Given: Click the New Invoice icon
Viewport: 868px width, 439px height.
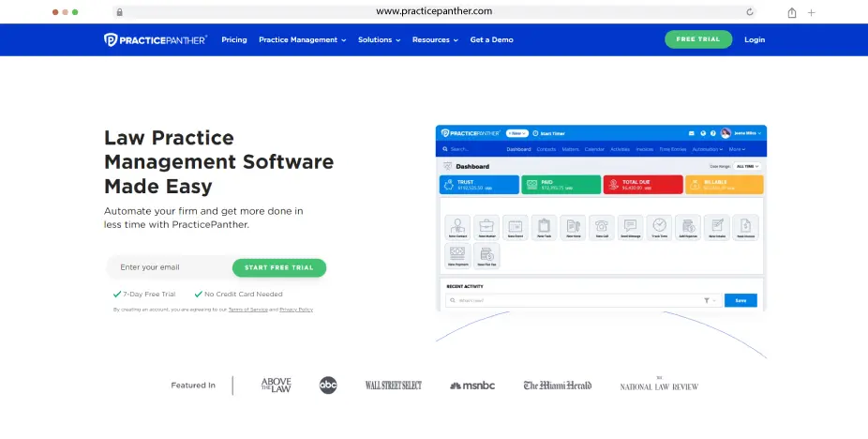Looking at the screenshot, I should 745,227.
